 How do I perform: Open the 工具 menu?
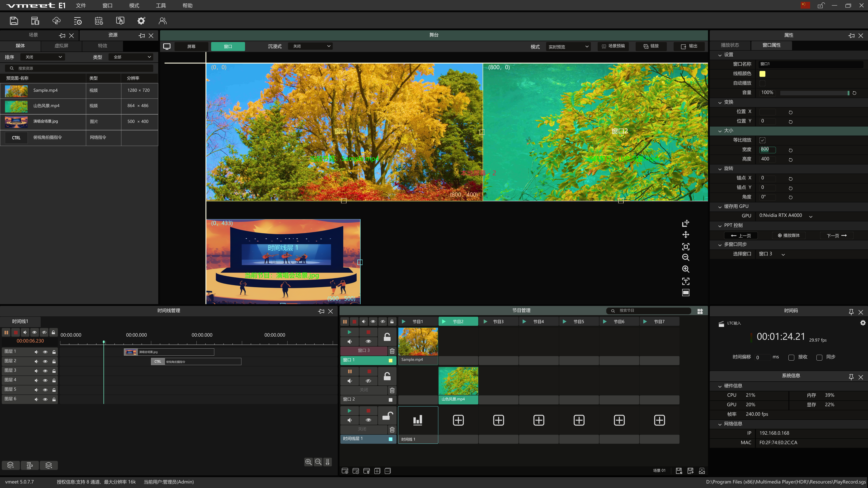point(161,5)
